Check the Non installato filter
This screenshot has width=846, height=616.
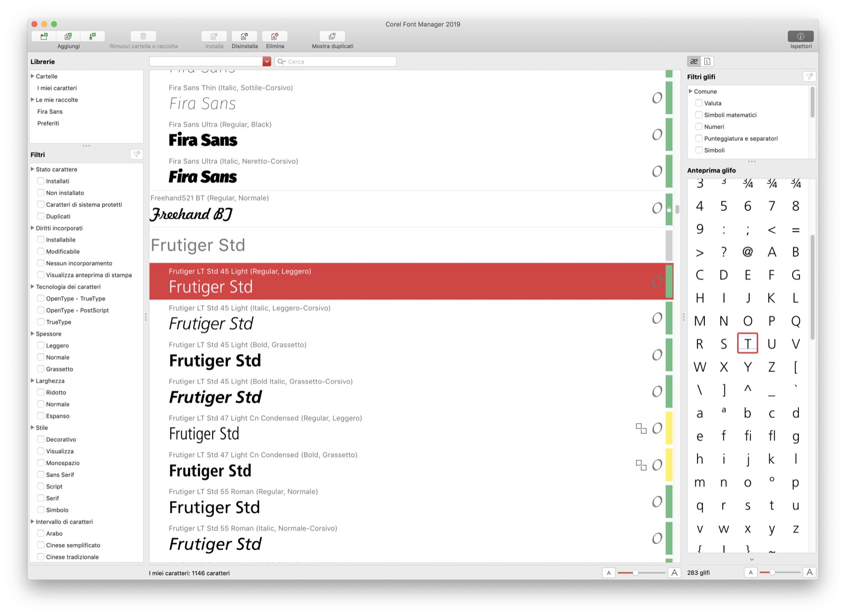41,192
